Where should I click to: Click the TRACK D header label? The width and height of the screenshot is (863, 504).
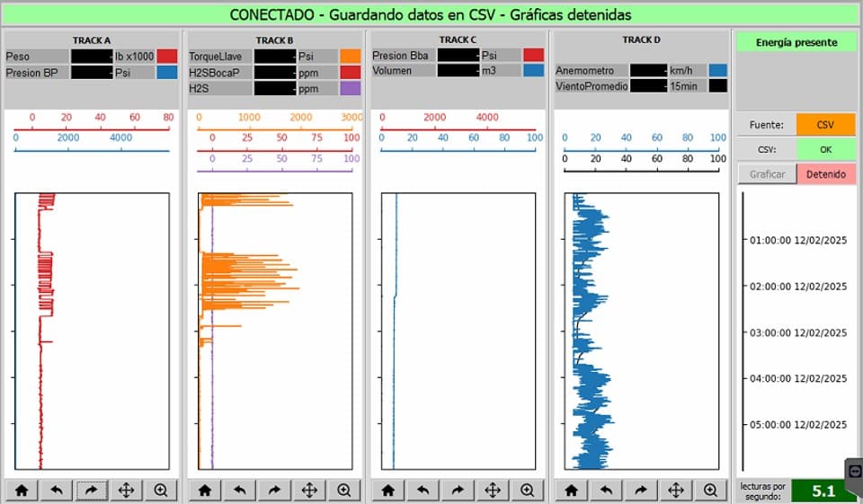click(641, 40)
